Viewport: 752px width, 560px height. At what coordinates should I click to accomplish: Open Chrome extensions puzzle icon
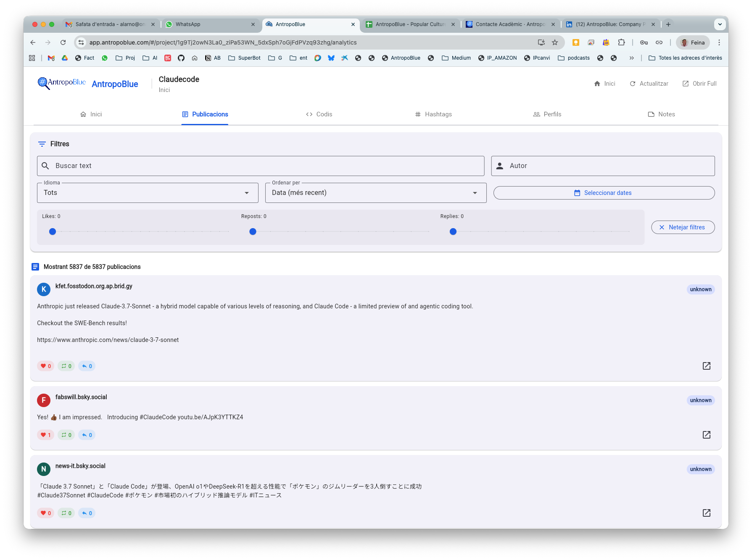pos(621,42)
